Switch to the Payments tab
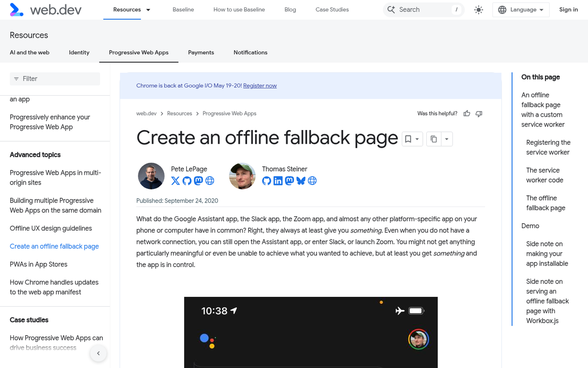The height and width of the screenshot is (368, 588). tap(201, 53)
